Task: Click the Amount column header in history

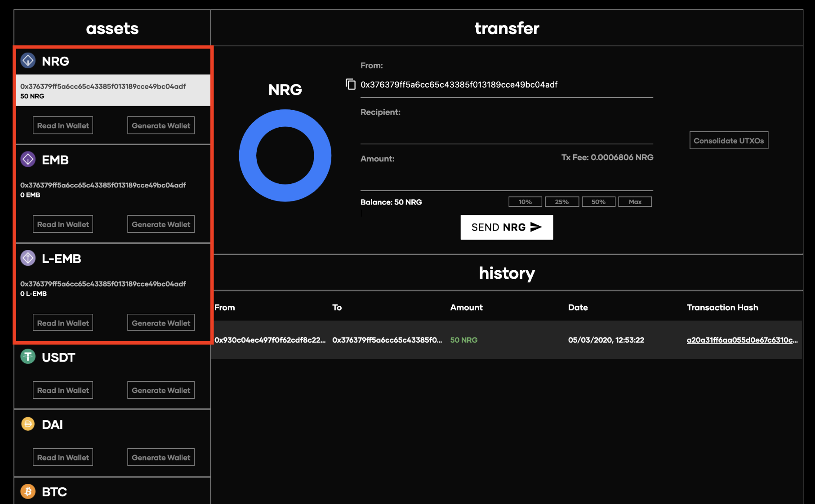Action: click(467, 308)
